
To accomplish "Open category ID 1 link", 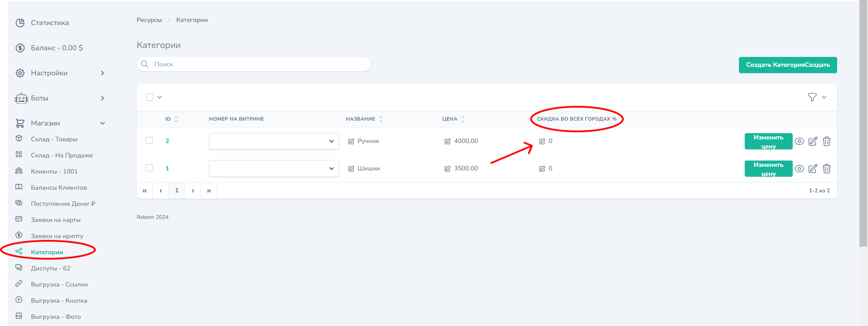I will [167, 168].
